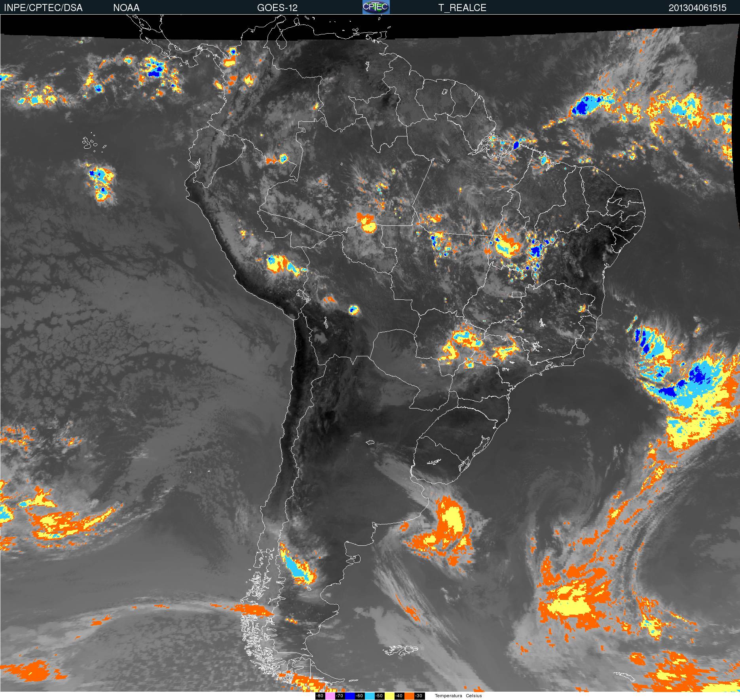Select the yellow legend color swatch
The height and width of the screenshot is (700, 740).
389,696
